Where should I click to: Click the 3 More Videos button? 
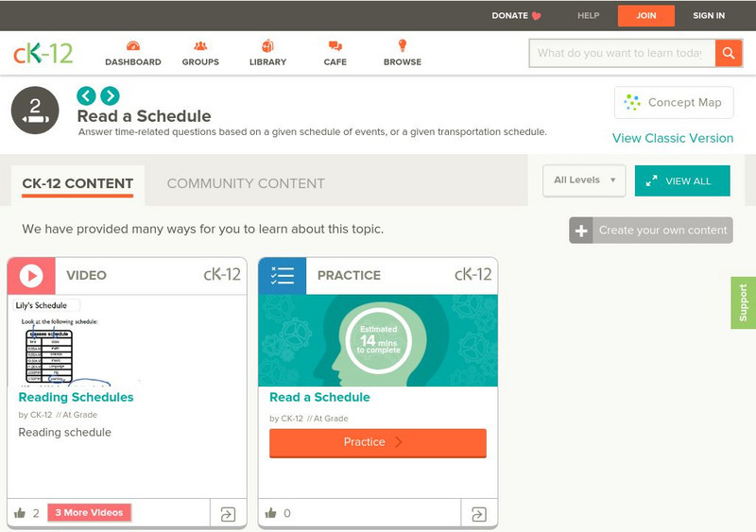89,513
